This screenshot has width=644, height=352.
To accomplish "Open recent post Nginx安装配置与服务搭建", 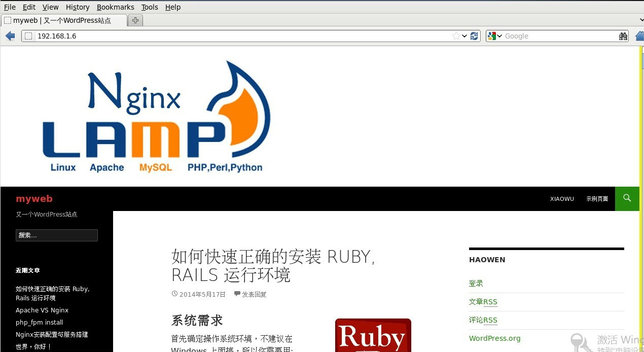I will click(52, 334).
